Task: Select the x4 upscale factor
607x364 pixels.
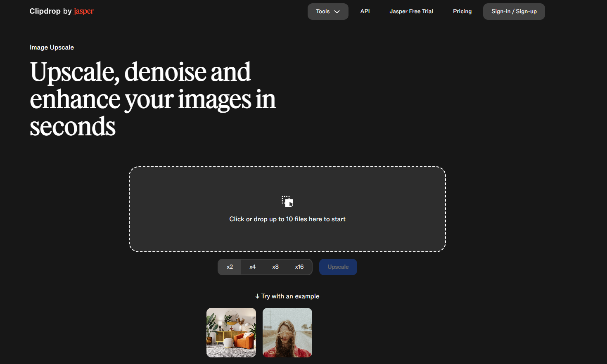Action: [x=252, y=267]
